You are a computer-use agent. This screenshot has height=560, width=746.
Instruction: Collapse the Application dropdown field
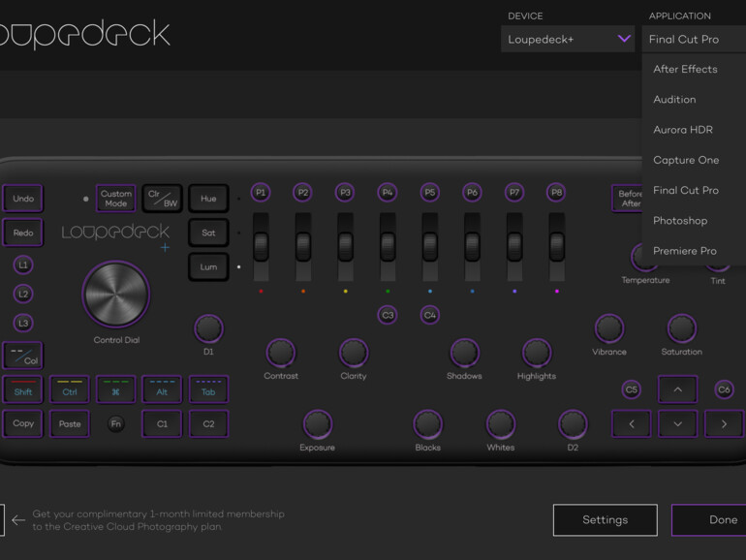pyautogui.click(x=693, y=40)
